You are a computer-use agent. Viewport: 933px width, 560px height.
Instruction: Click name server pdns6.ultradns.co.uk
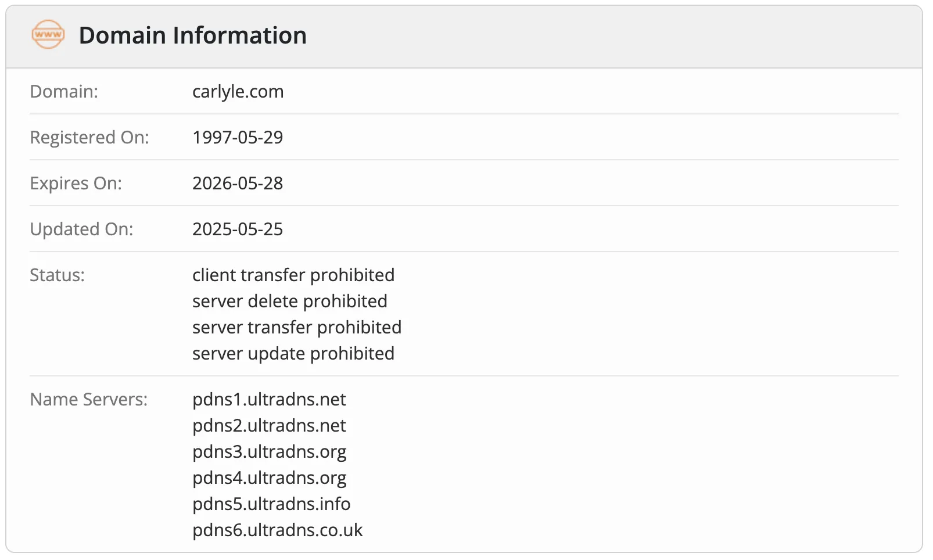click(278, 530)
